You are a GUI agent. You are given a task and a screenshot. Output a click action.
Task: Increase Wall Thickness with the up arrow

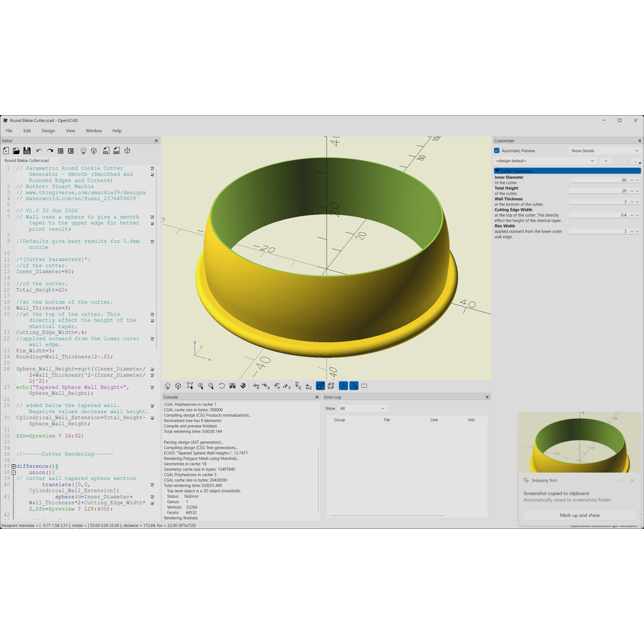coord(631,202)
